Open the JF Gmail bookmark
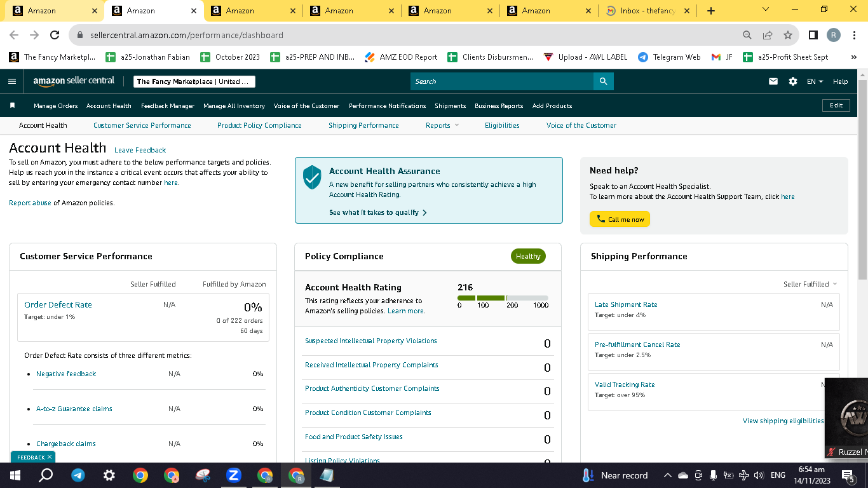The height and width of the screenshot is (488, 868). click(x=722, y=57)
